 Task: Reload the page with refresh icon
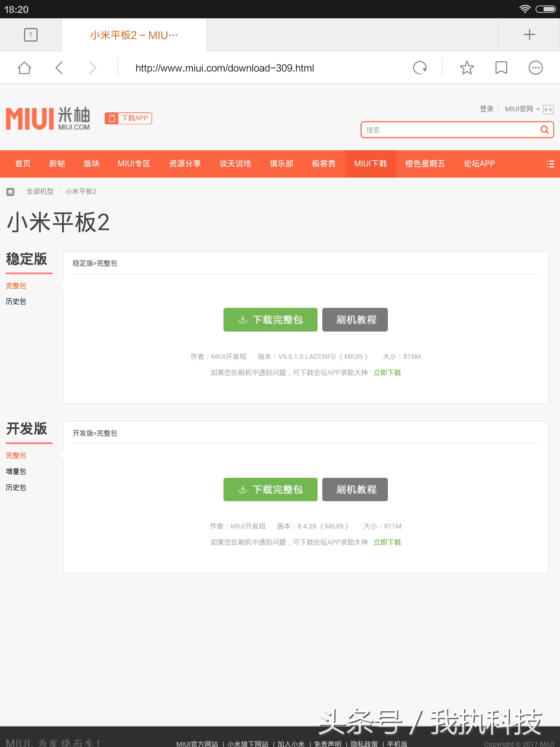tap(420, 68)
